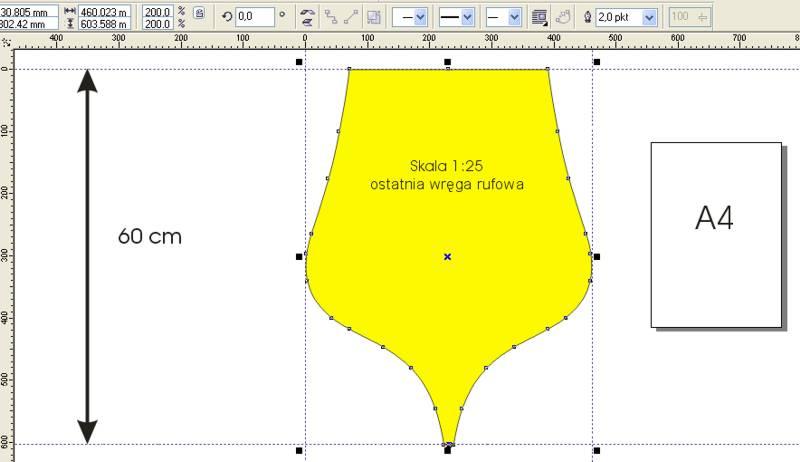Open the end arrowhead dropdown
Image resolution: width=800 pixels, height=462 pixels.
point(514,17)
